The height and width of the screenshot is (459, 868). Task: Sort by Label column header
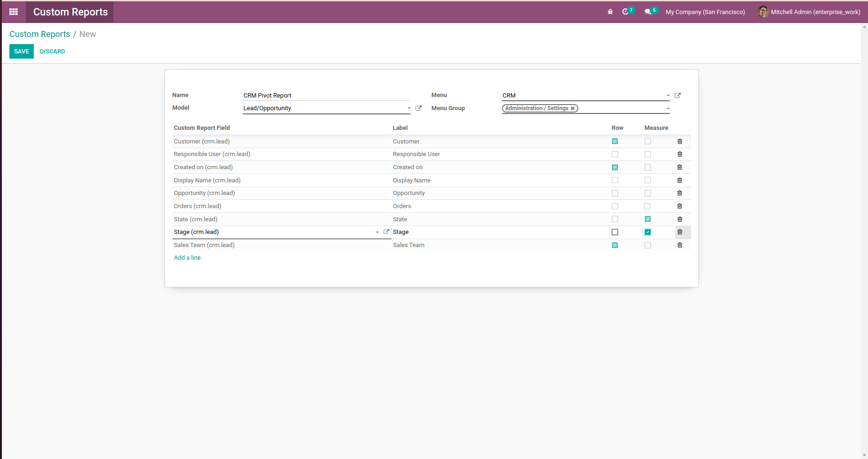coord(400,128)
